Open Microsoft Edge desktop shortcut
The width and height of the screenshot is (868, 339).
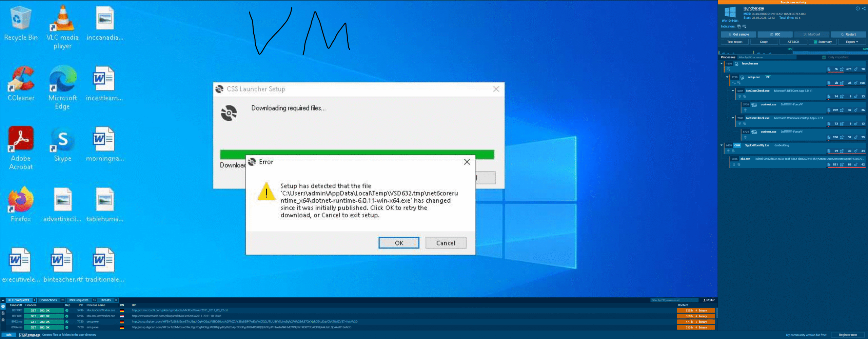(62, 87)
